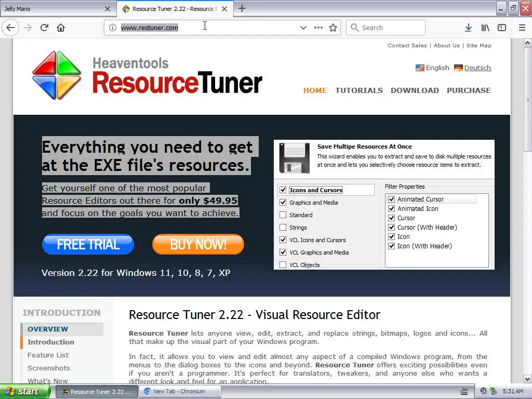Toggle the sidebar view icon
Screen dimensions: 532x399
(502, 28)
